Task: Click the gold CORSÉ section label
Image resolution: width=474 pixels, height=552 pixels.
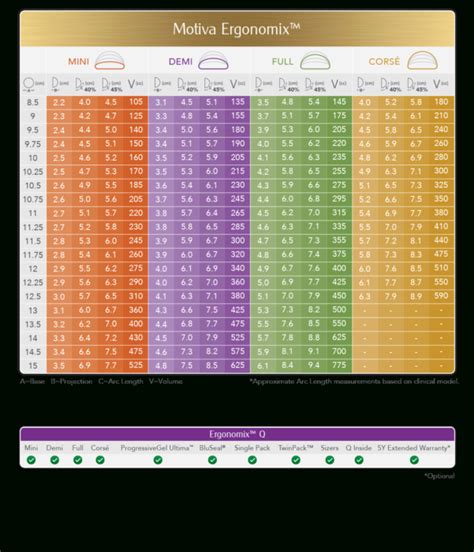Action: [x=384, y=61]
